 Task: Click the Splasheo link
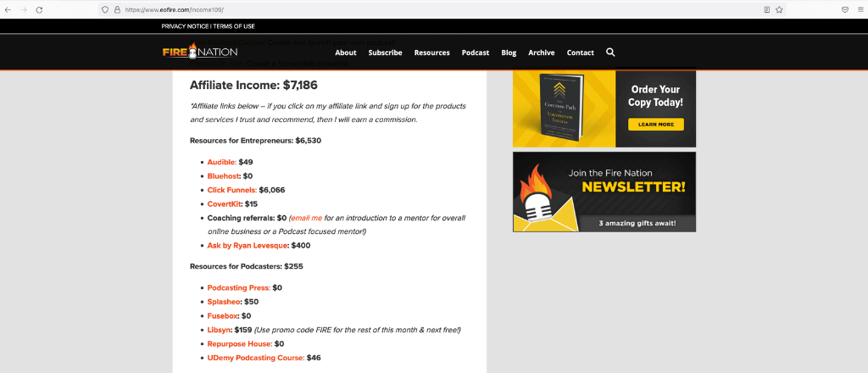[x=225, y=302]
